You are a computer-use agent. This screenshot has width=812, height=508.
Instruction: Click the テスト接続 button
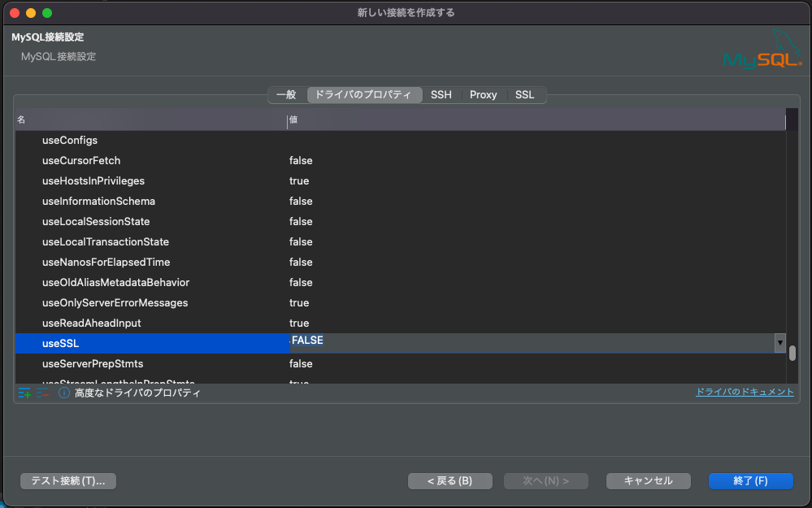click(67, 480)
